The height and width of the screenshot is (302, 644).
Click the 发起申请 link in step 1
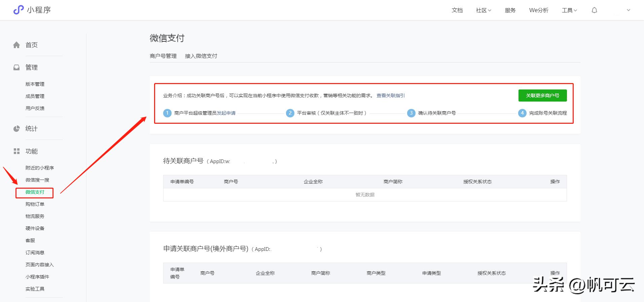[226, 113]
